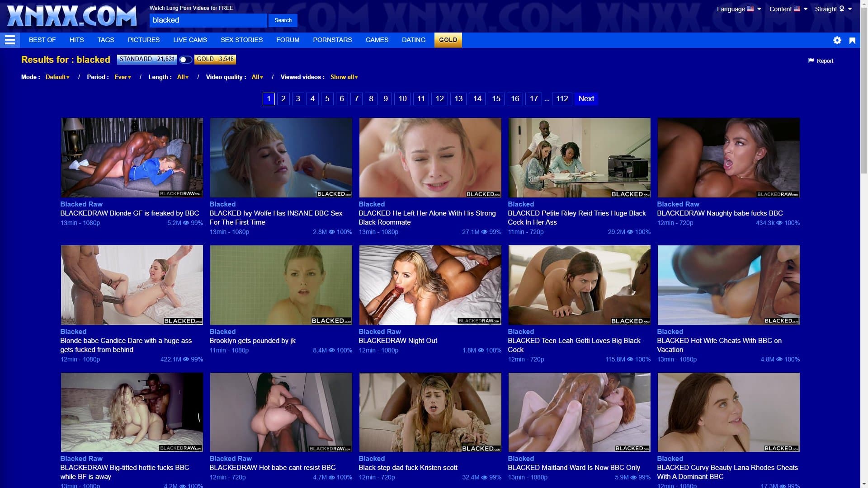Click the gender symbol next to Straight

point(842,9)
